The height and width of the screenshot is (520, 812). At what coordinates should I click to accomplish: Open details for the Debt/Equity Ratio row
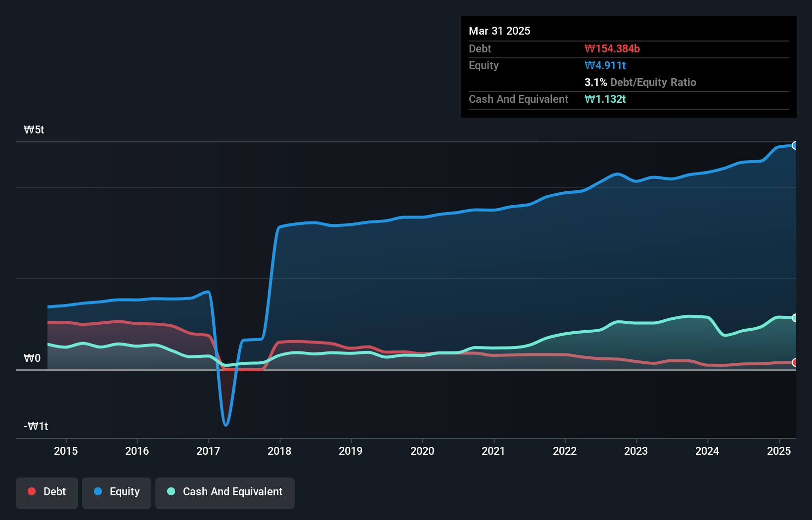coord(640,82)
